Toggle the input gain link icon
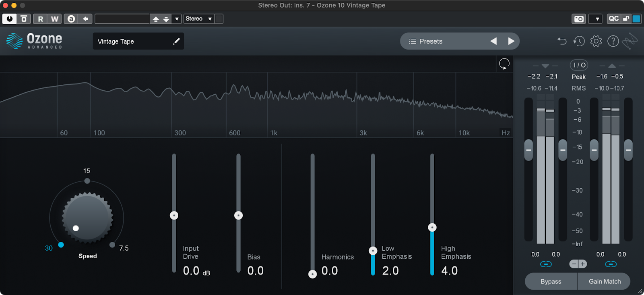Image resolution: width=644 pixels, height=295 pixels. click(546, 264)
